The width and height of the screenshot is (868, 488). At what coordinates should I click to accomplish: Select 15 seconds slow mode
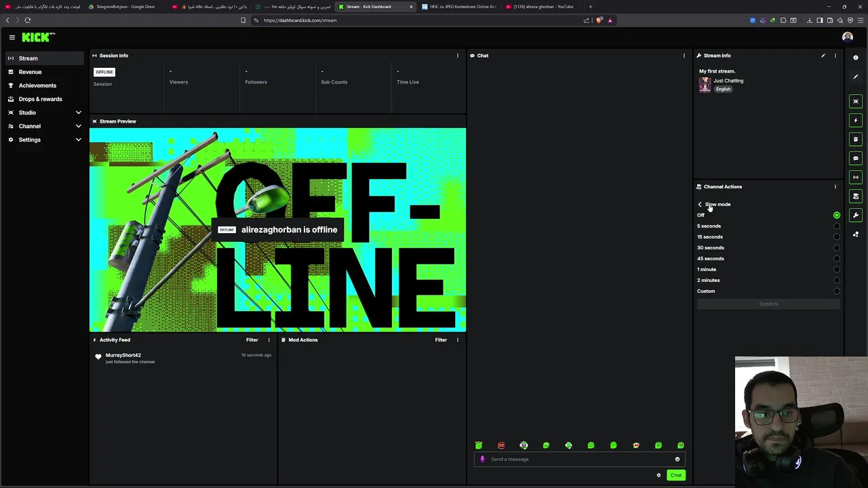[768, 237]
